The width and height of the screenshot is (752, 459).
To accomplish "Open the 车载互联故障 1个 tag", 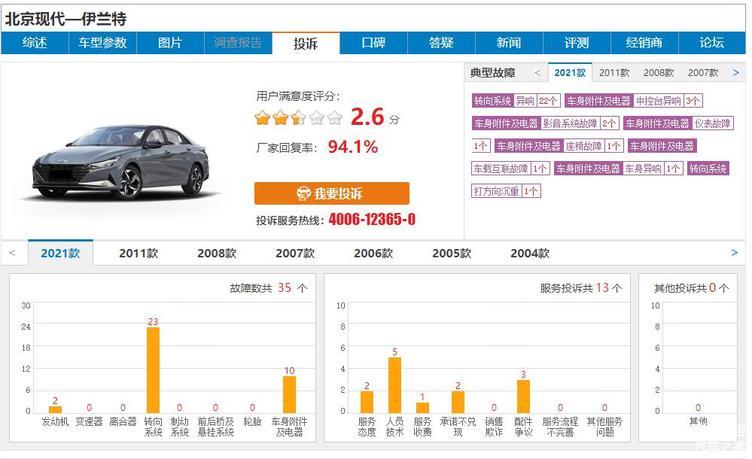I will coord(510,168).
